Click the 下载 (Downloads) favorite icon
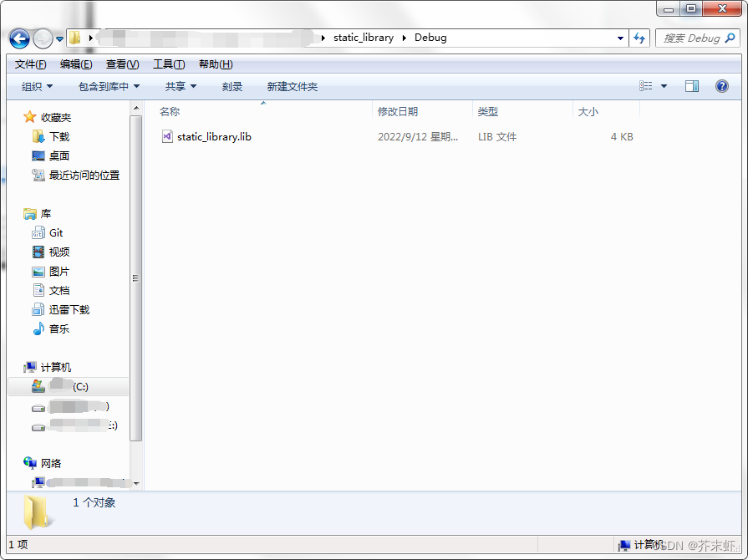 click(x=38, y=136)
